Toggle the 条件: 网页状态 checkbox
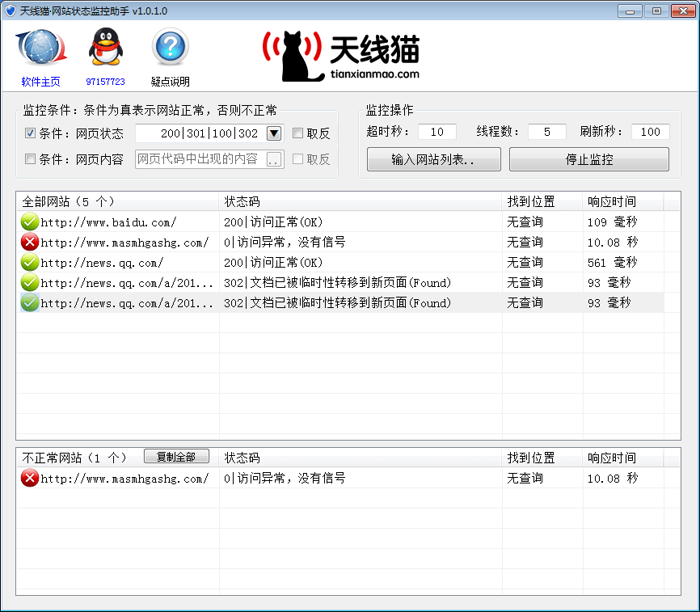700x612 pixels. click(x=31, y=133)
